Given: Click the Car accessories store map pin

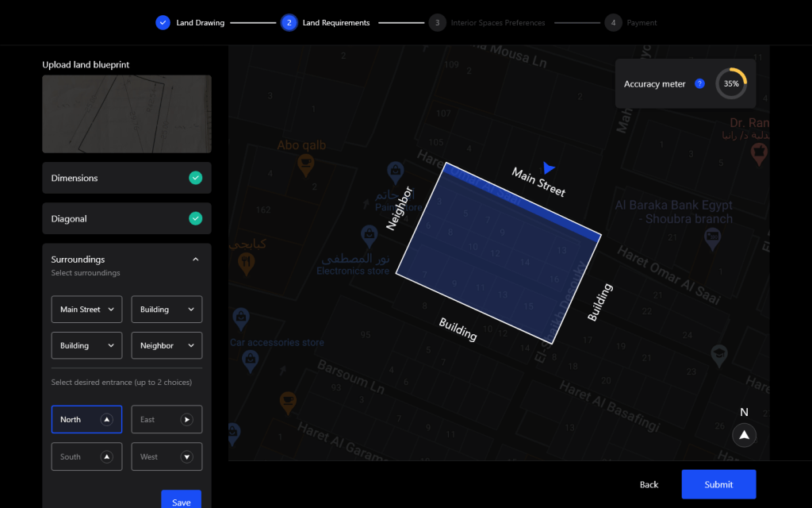Looking at the screenshot, I should pyautogui.click(x=241, y=319).
